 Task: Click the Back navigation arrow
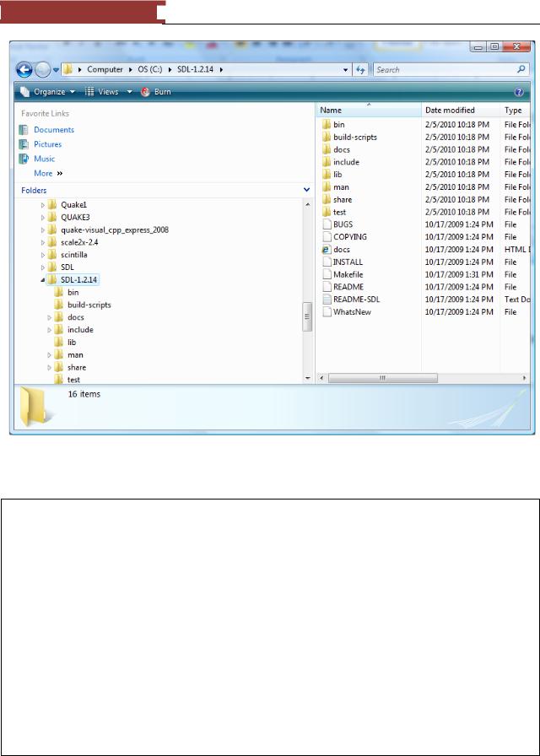(x=24, y=70)
